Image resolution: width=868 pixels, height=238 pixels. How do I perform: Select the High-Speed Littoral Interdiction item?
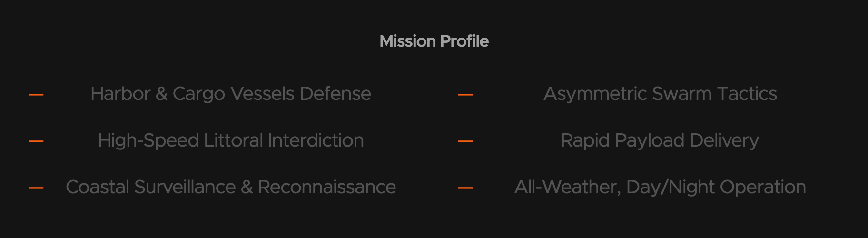[230, 140]
